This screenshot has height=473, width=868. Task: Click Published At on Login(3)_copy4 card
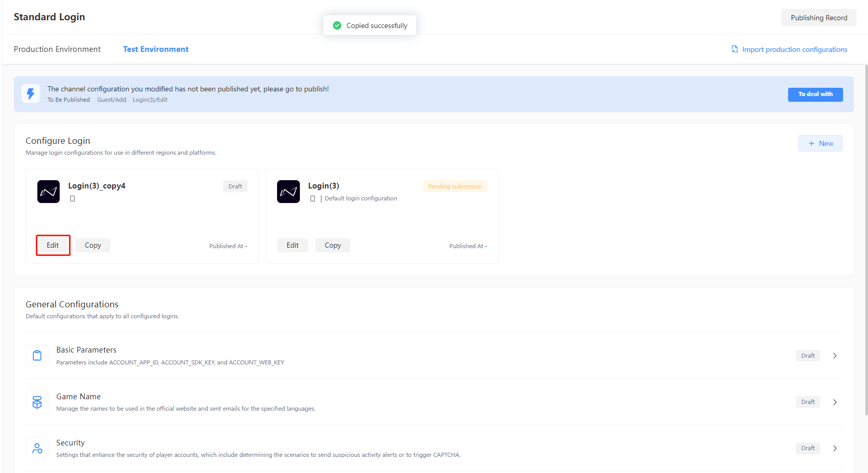click(228, 246)
